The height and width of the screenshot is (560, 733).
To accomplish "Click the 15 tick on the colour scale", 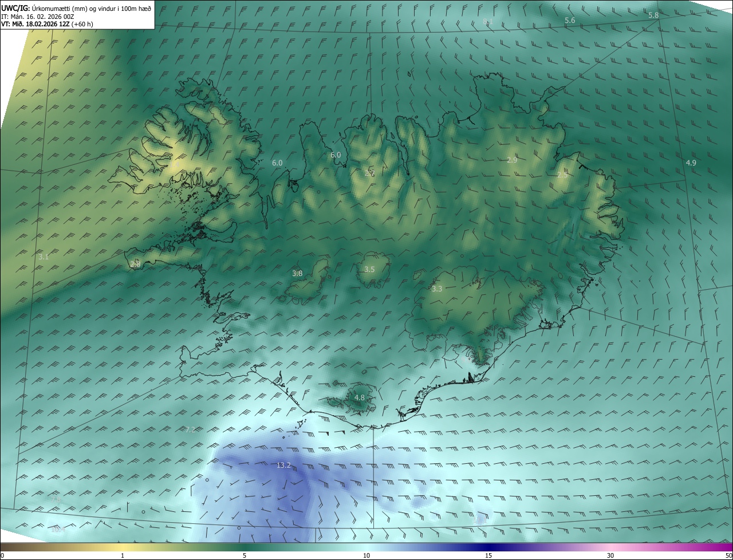I will tap(488, 556).
